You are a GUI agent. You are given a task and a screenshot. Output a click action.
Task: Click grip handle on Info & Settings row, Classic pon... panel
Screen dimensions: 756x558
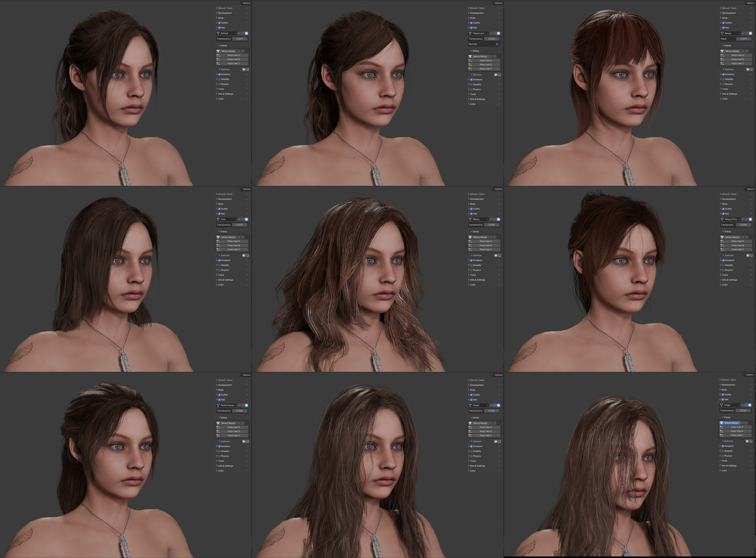(499, 99)
